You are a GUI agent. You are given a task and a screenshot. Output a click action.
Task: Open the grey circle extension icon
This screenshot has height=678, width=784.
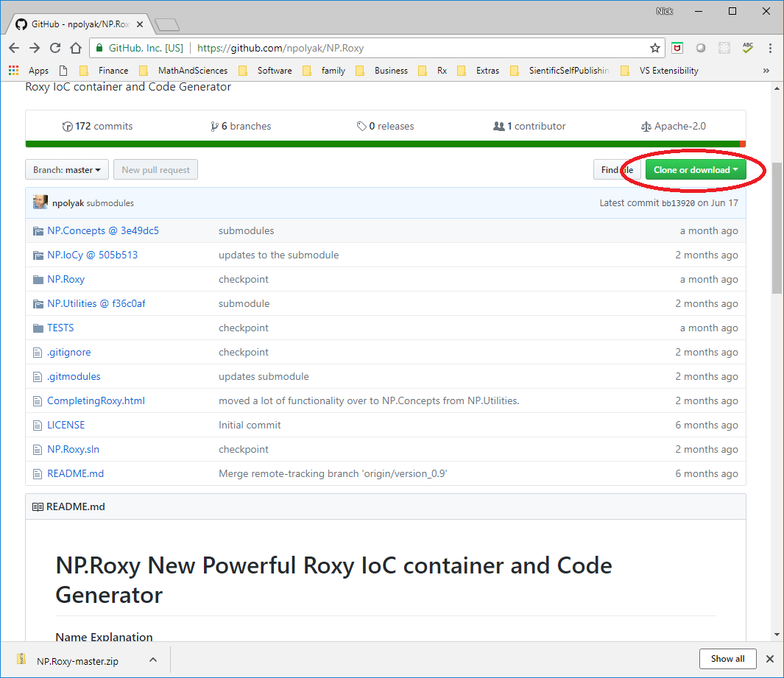pos(701,48)
